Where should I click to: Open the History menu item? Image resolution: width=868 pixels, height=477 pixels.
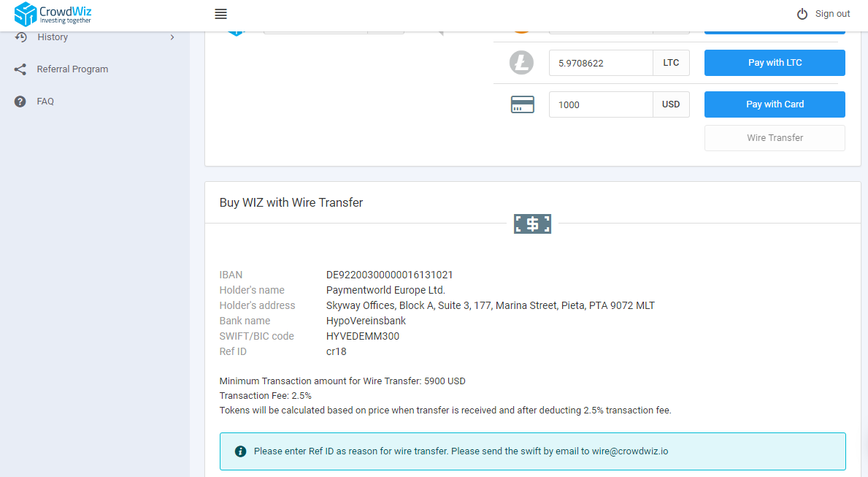[x=53, y=37]
